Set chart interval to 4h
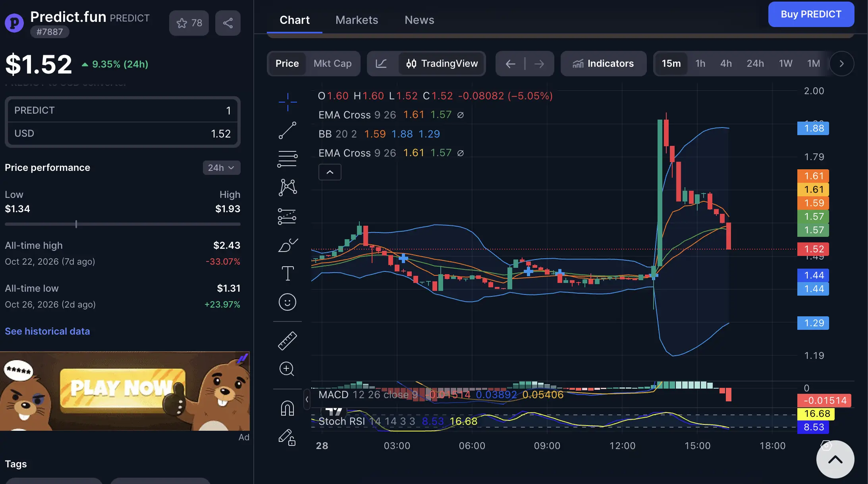This screenshot has width=868, height=484. click(726, 64)
